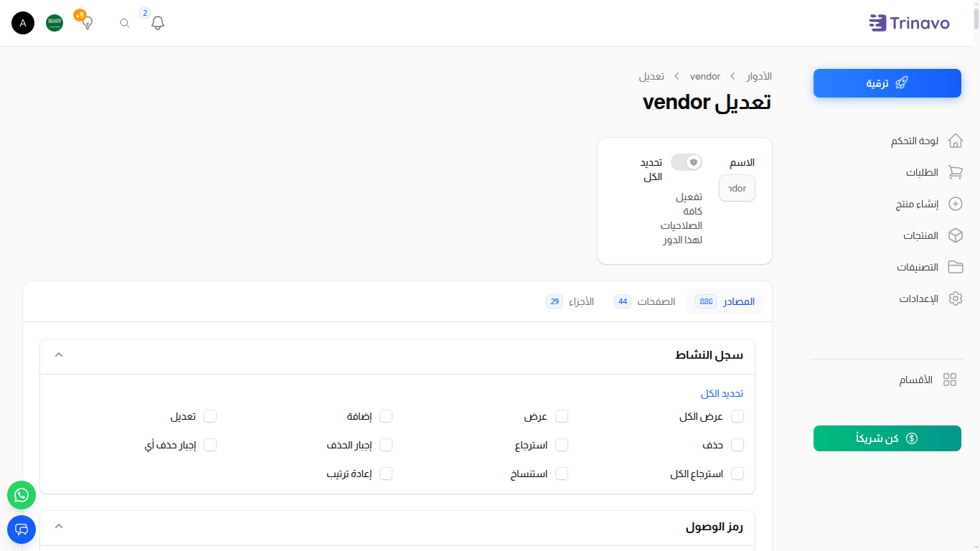980x551 pixels.
Task: Click تحديد الكل link in سجل النشاط
Action: (722, 394)
